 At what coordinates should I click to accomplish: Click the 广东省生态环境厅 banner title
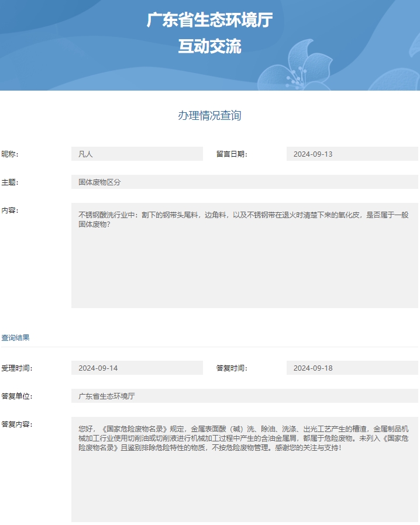[209, 20]
